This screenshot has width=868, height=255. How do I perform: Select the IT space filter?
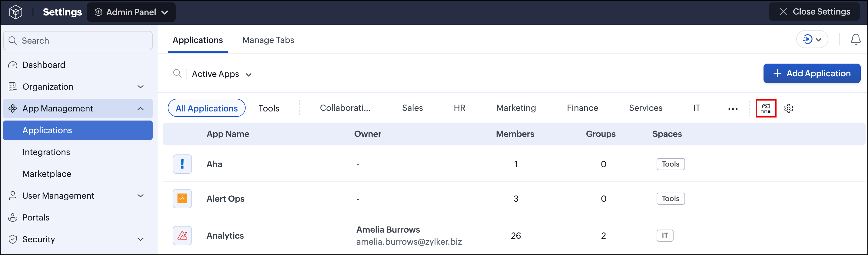coord(697,108)
